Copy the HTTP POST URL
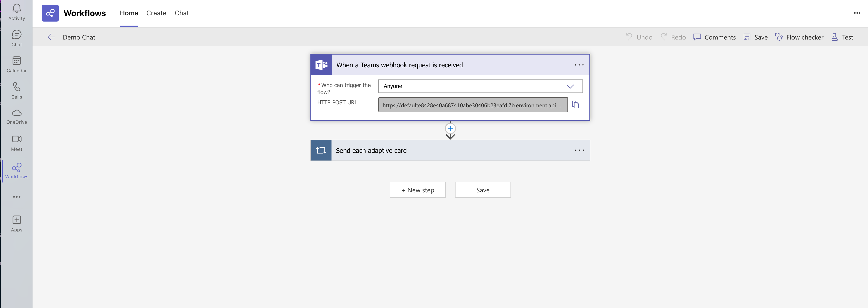The height and width of the screenshot is (308, 868). (x=575, y=105)
